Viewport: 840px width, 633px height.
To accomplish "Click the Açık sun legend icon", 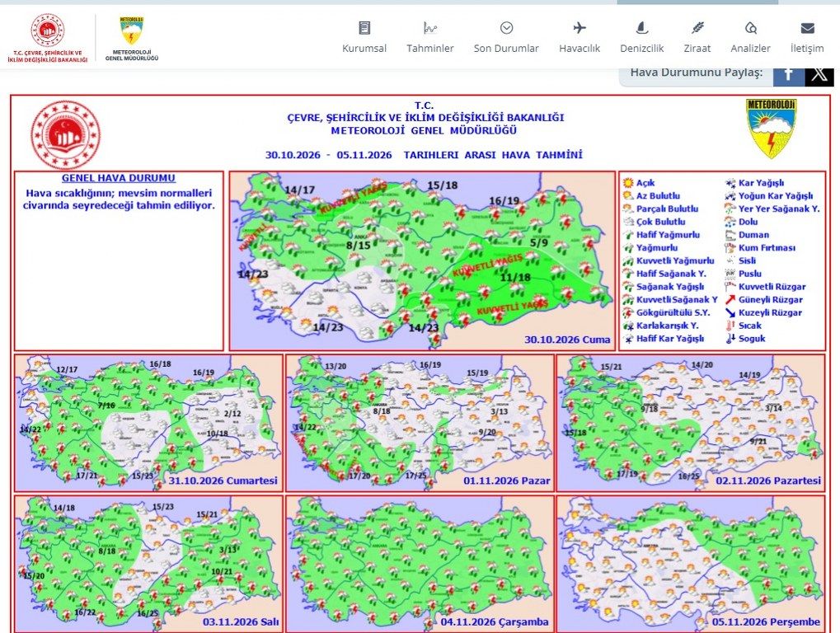I will click(628, 183).
